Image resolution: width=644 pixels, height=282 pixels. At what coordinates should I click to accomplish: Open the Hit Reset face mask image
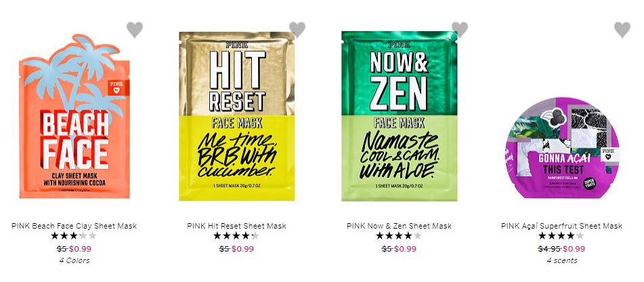point(236,116)
